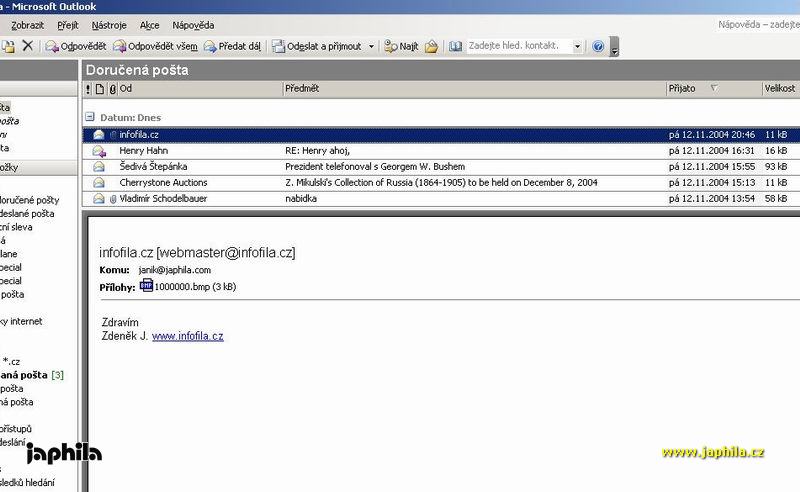The height and width of the screenshot is (492, 800).
Task: Click recipient janik@japhila.com
Action: [x=175, y=270]
